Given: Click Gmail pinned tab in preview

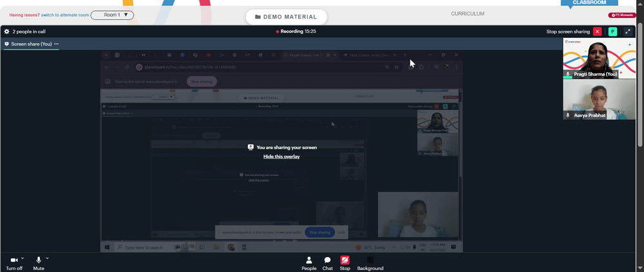Looking at the screenshot, I should coord(248,55).
